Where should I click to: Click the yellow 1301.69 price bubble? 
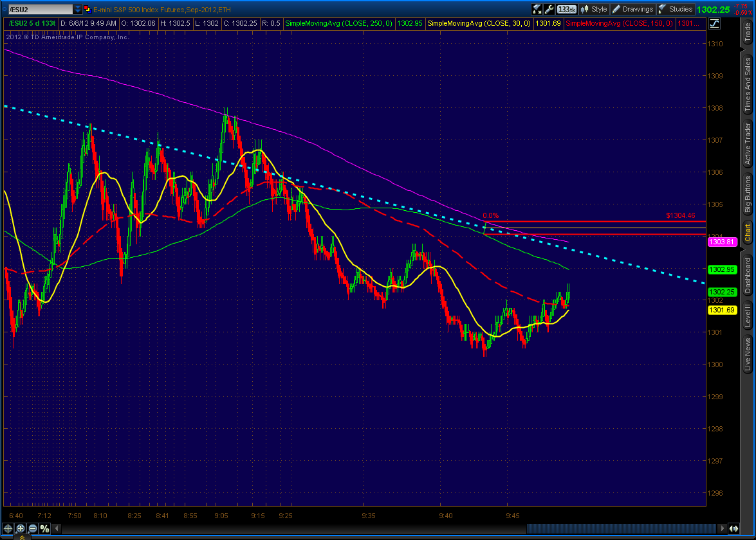pyautogui.click(x=722, y=310)
